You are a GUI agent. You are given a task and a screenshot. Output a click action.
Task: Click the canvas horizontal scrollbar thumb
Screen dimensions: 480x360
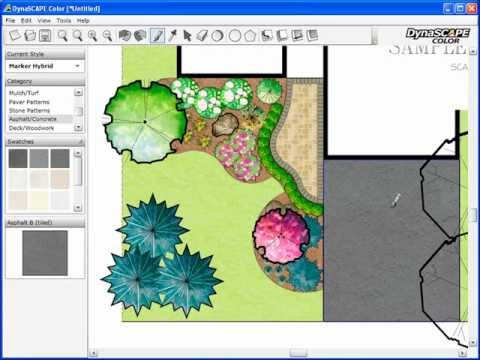(298, 353)
